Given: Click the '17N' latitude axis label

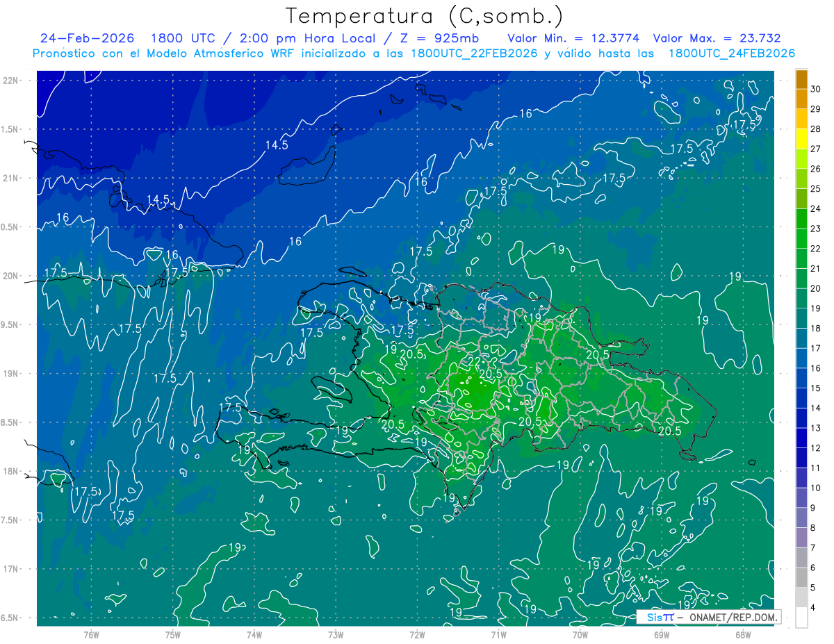Looking at the screenshot, I should pos(10,570).
